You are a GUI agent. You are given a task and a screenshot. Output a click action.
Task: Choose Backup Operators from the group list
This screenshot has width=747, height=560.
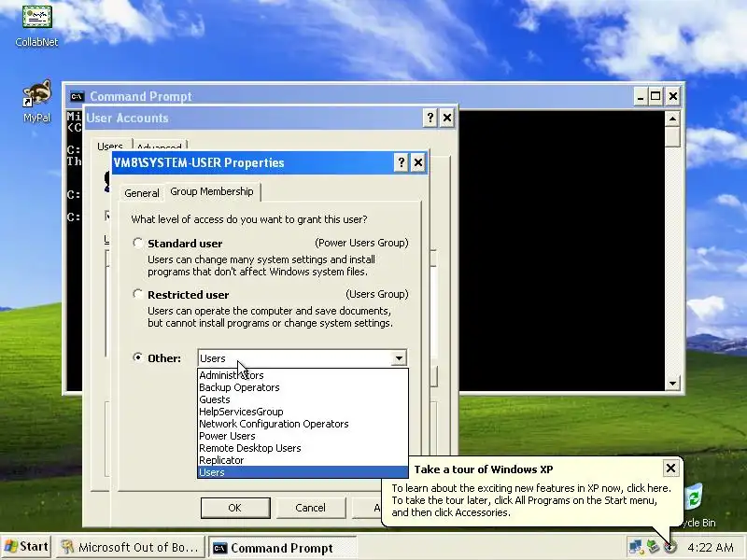303,387
